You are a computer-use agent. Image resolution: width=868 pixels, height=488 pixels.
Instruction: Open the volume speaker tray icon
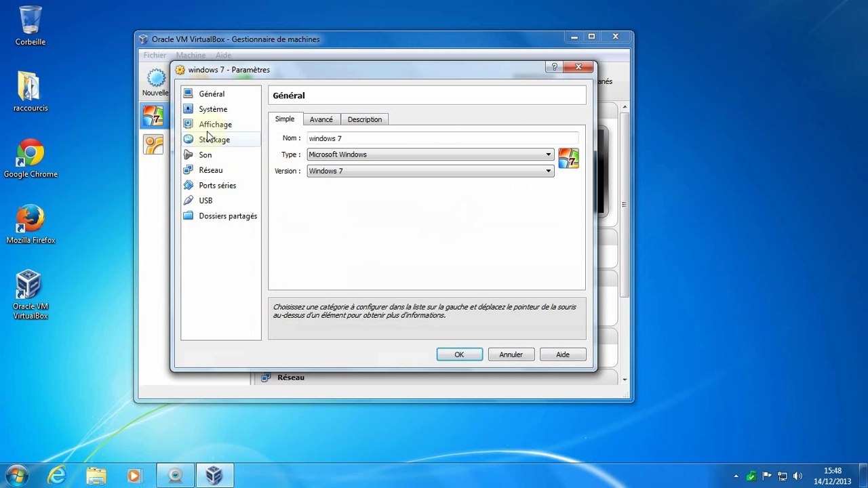pyautogui.click(x=797, y=476)
